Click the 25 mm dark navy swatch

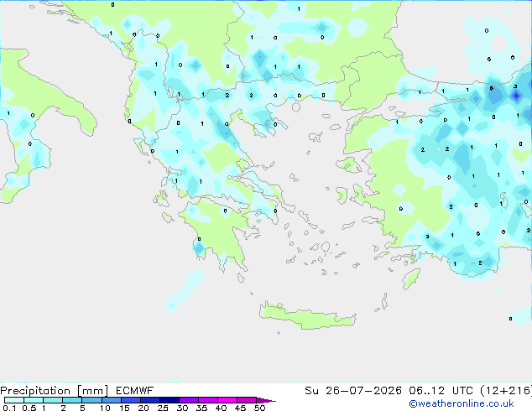169,400
